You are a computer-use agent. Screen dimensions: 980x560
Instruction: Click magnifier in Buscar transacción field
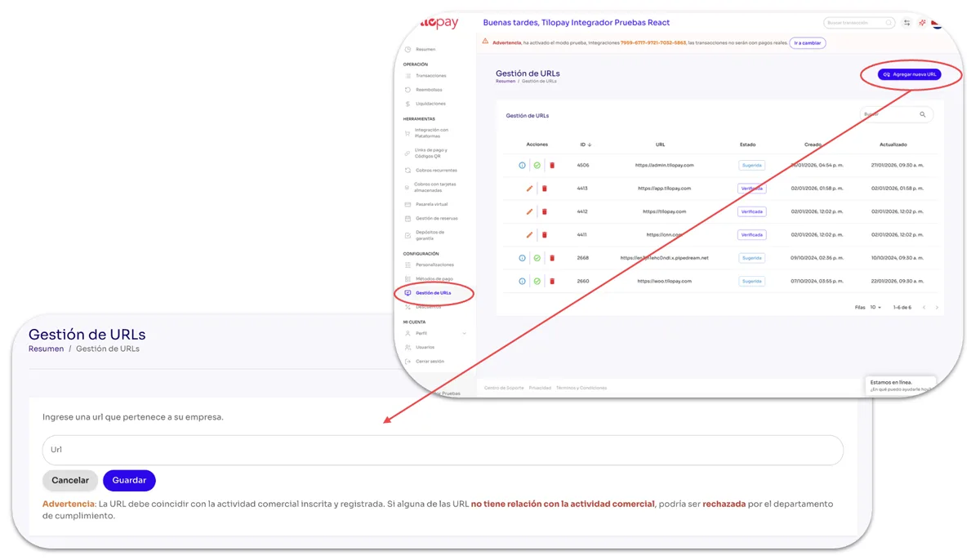(x=889, y=23)
